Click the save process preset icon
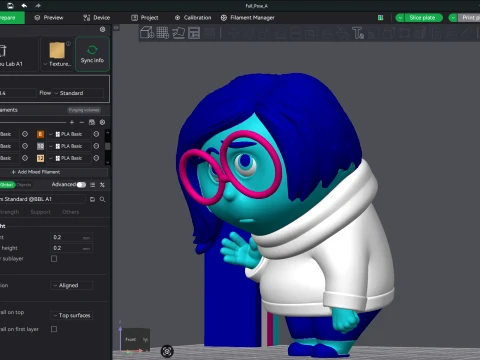The width and height of the screenshot is (480, 360). point(92,199)
